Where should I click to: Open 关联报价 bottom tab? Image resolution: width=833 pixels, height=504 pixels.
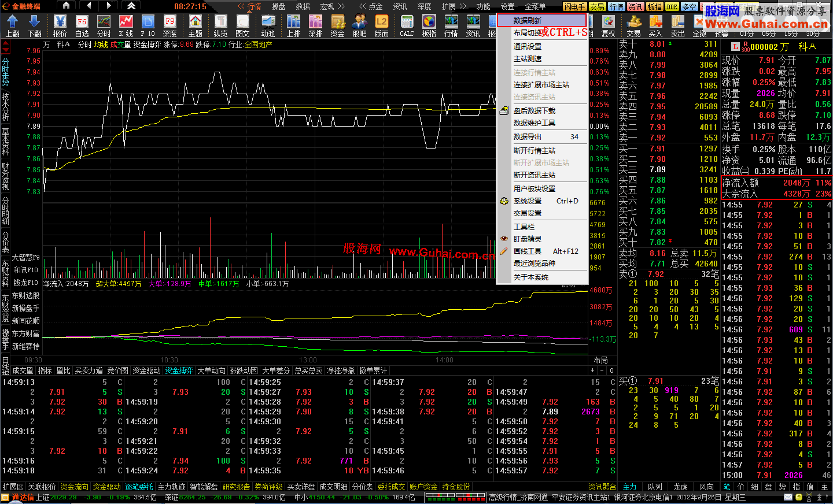click(42, 487)
